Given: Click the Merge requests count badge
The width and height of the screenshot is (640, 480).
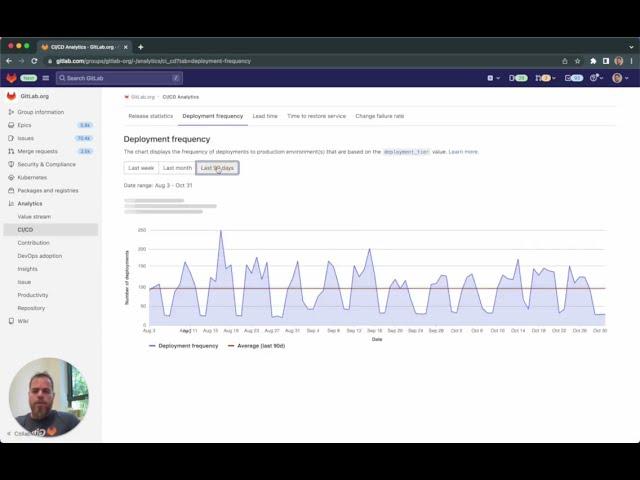Looking at the screenshot, I should coord(85,151).
